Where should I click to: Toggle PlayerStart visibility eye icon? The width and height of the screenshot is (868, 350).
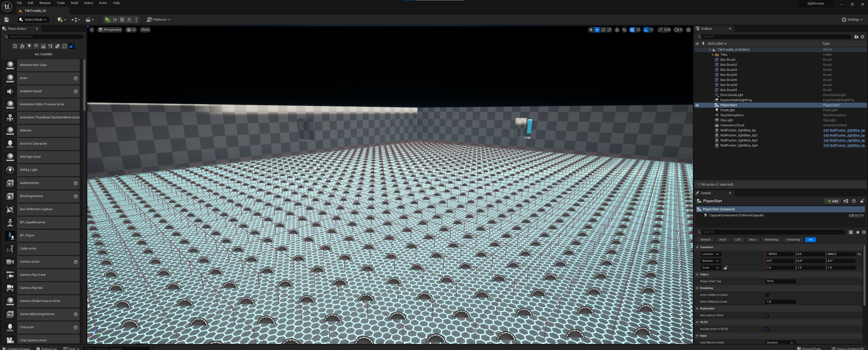(x=697, y=105)
